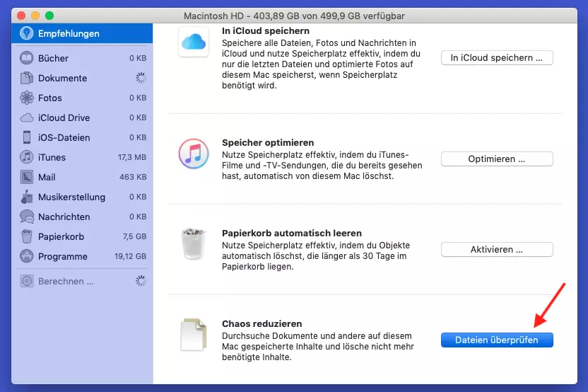Select the Empfehlungen lightbulb icon
Screen dimensions: 588x392
[27, 33]
